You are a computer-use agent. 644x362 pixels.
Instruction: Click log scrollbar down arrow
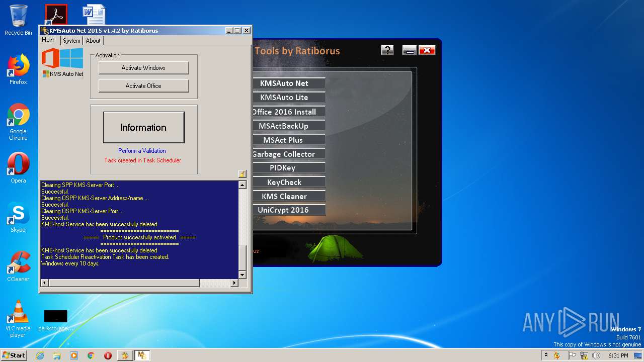point(243,275)
